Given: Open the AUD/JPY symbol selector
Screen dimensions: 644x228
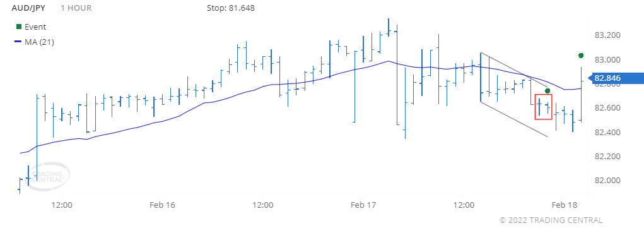Looking at the screenshot, I should tap(29, 8).
